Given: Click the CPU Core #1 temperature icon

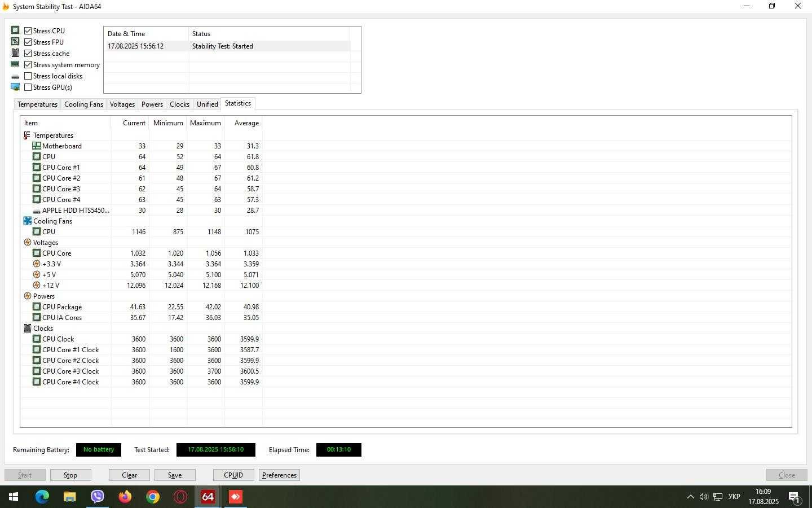Looking at the screenshot, I should [37, 168].
